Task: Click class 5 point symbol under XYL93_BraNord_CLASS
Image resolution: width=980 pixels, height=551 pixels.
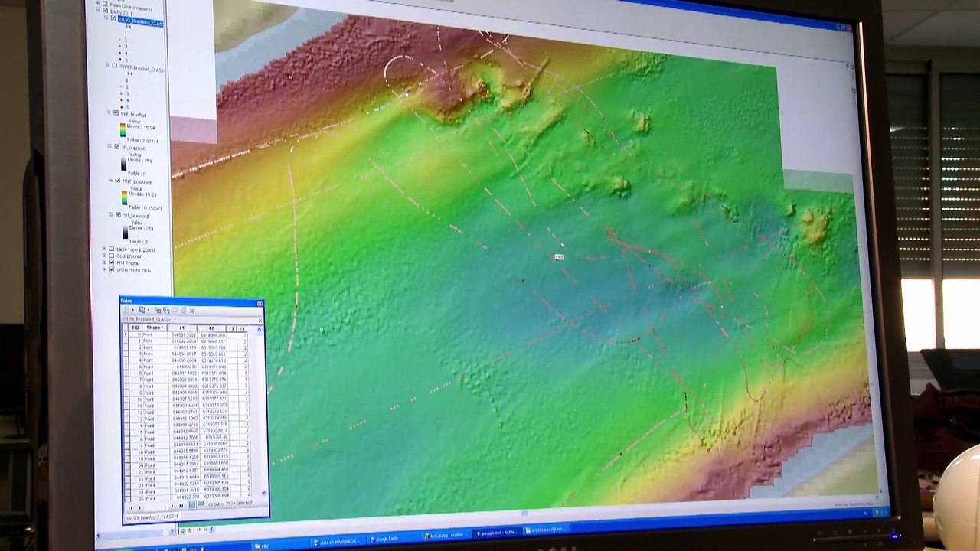Action: (x=121, y=60)
